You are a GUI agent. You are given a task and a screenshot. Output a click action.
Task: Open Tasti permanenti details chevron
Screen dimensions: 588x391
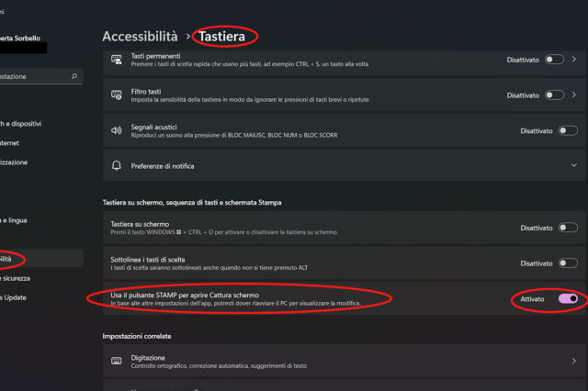(x=575, y=60)
